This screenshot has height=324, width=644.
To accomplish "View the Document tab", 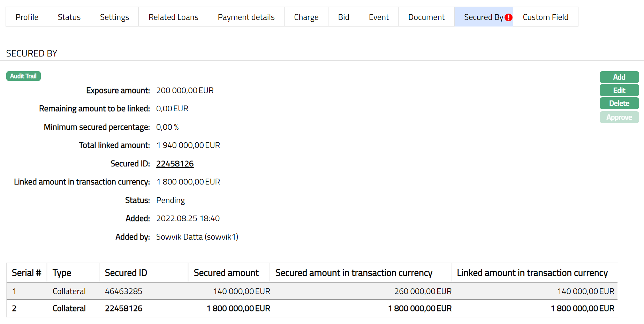I will pos(426,17).
